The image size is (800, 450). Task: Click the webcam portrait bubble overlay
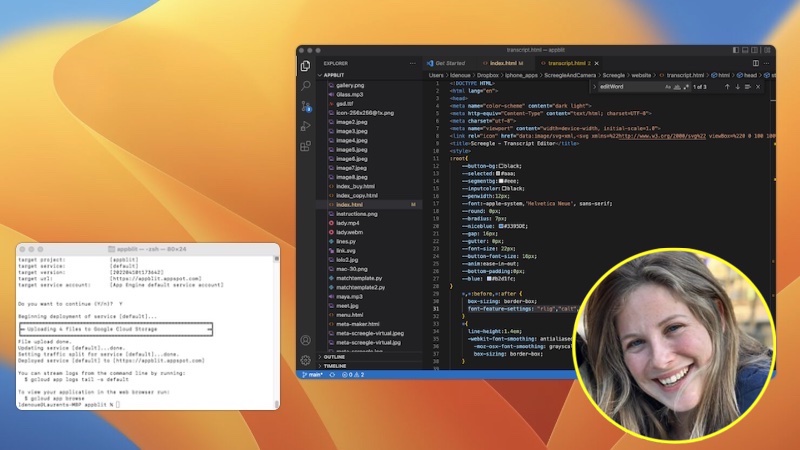[674, 345]
